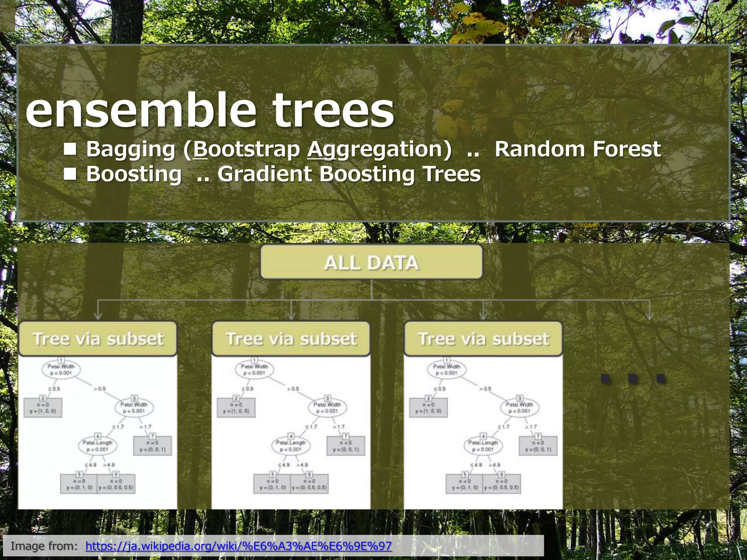
Task: Click the Bagging bullet square marker
Action: point(70,149)
